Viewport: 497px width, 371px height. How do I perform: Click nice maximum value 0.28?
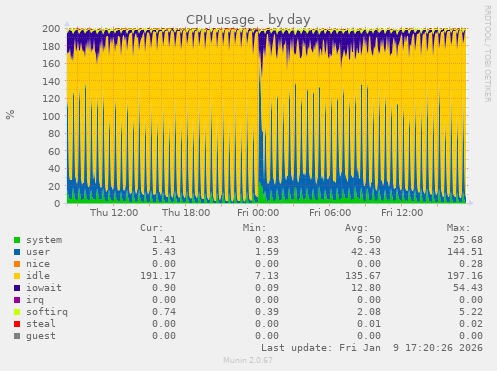tap(471, 264)
